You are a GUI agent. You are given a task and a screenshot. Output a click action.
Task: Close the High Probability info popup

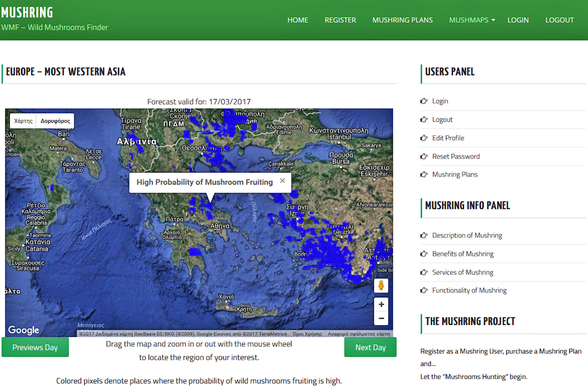[x=282, y=181]
